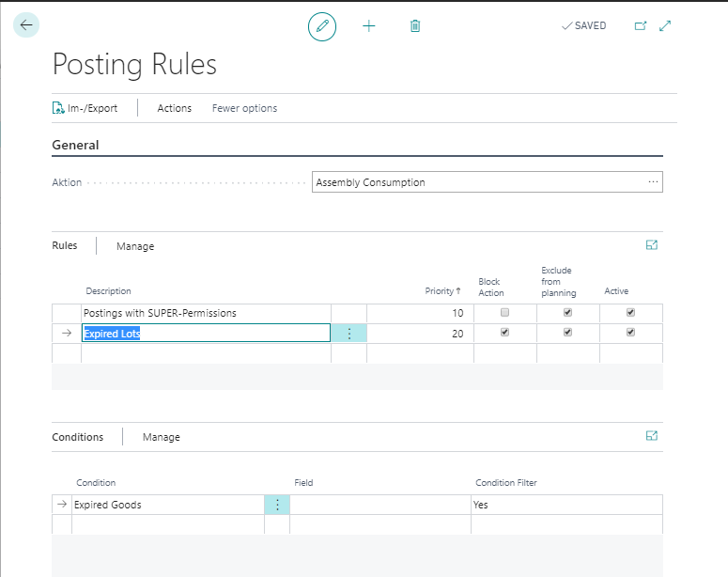This screenshot has width=728, height=577.
Task: Click Exclude from planning column header
Action: [559, 282]
